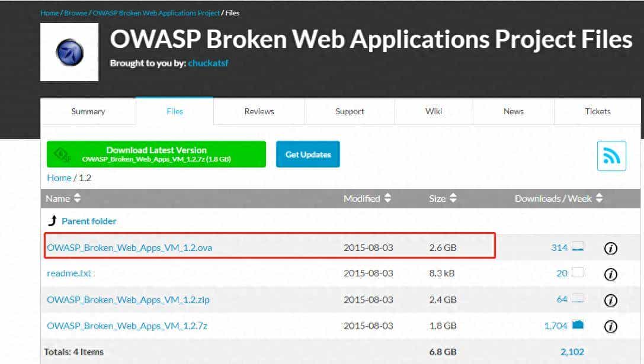
Task: Open the Tickets tab
Action: click(x=598, y=111)
